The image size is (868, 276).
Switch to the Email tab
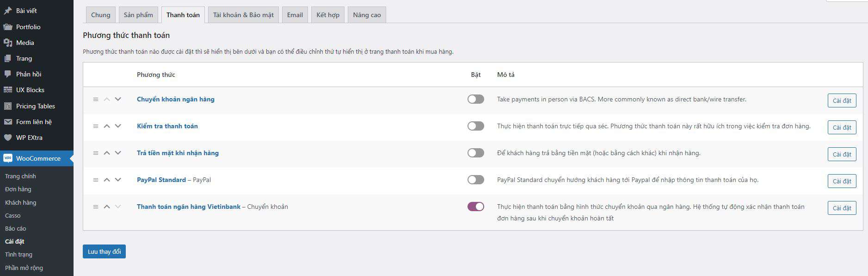tap(295, 15)
